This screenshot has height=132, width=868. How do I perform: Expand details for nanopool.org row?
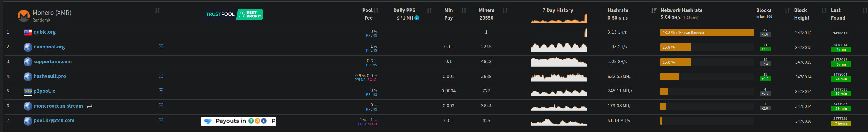(161, 47)
